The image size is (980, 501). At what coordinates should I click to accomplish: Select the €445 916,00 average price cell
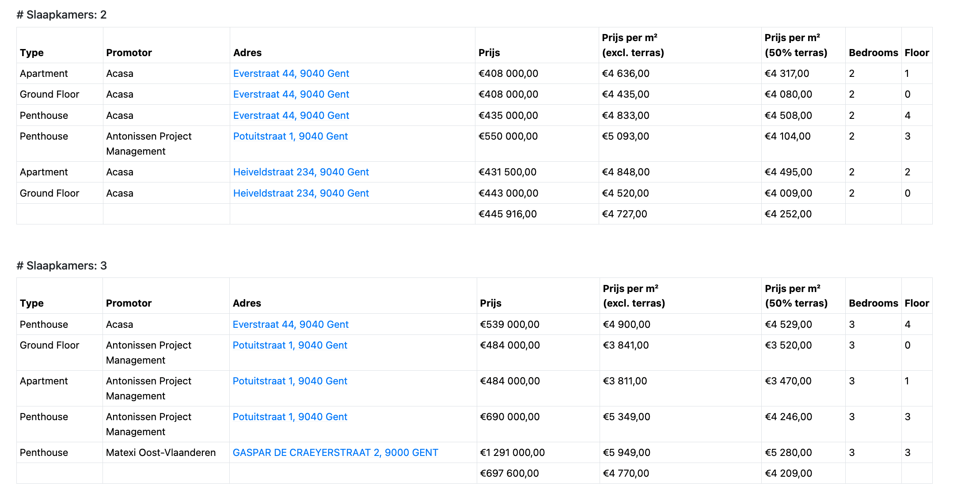[x=507, y=214]
